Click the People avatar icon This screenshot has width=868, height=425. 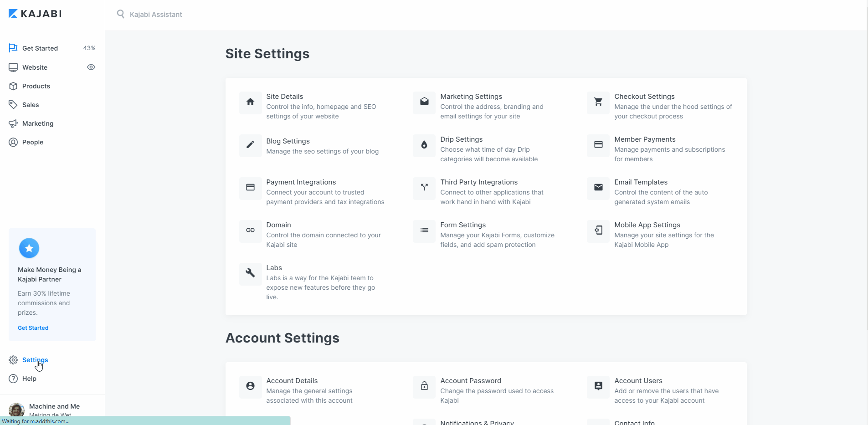coord(13,142)
